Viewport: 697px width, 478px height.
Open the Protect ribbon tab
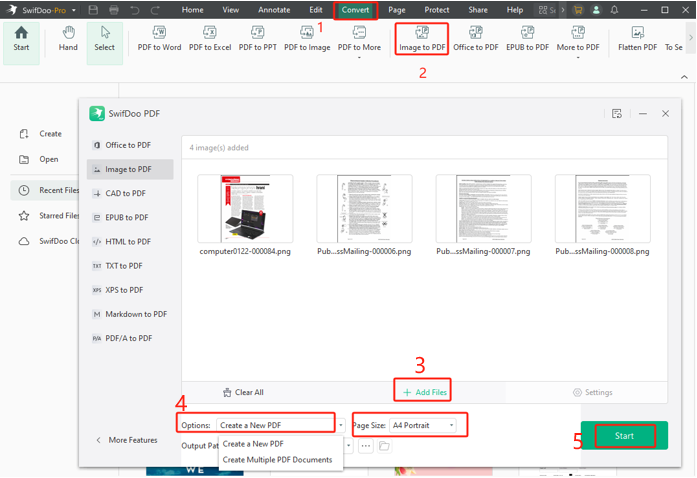tap(437, 10)
